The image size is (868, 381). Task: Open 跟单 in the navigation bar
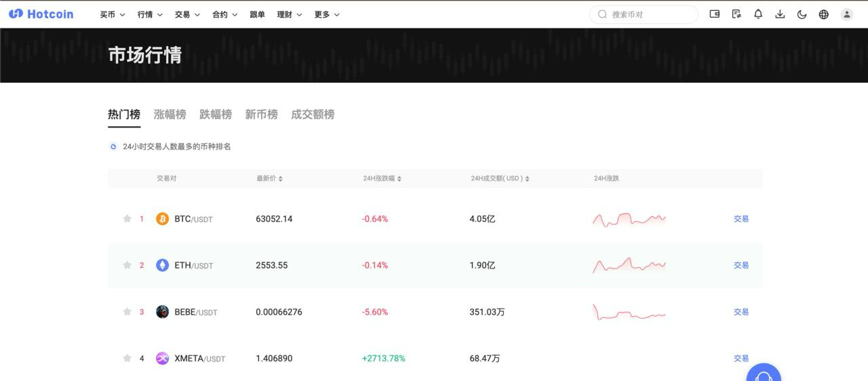point(257,15)
